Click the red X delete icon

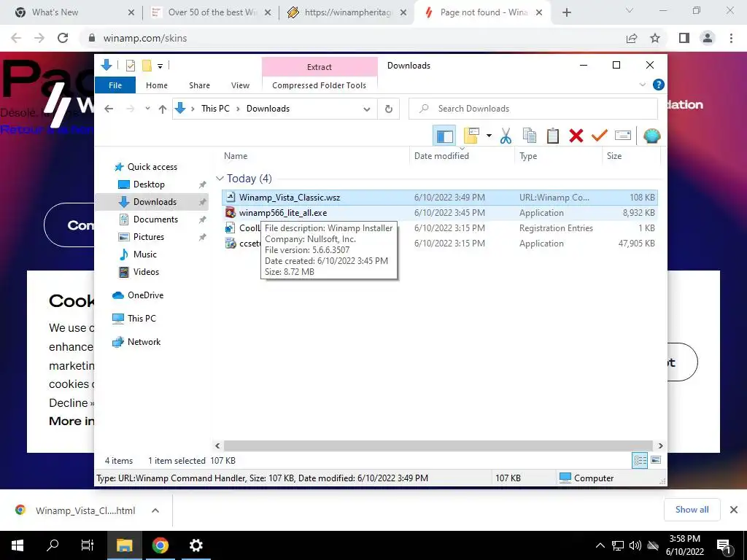click(576, 136)
